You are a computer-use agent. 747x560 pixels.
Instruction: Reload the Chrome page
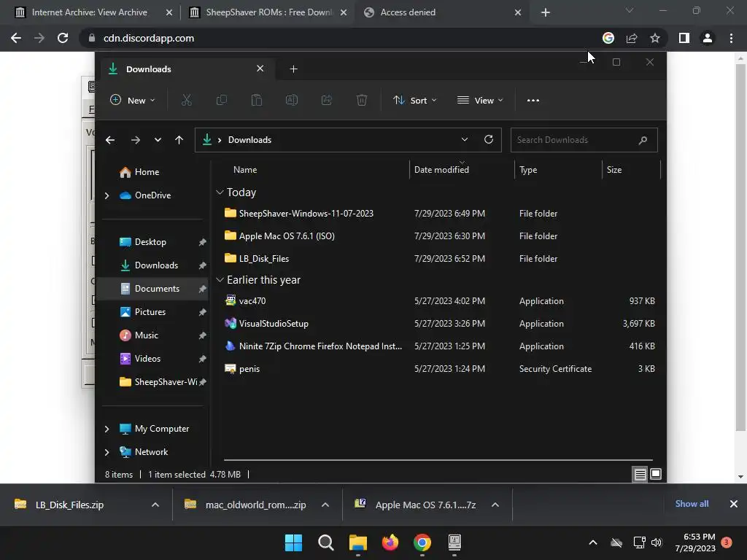[63, 38]
